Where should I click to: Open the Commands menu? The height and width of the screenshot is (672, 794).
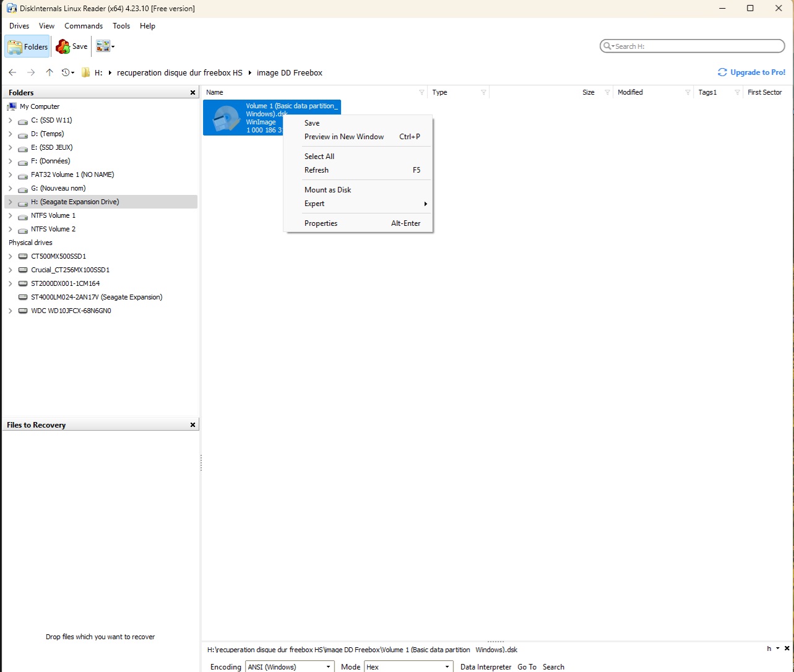click(x=84, y=26)
